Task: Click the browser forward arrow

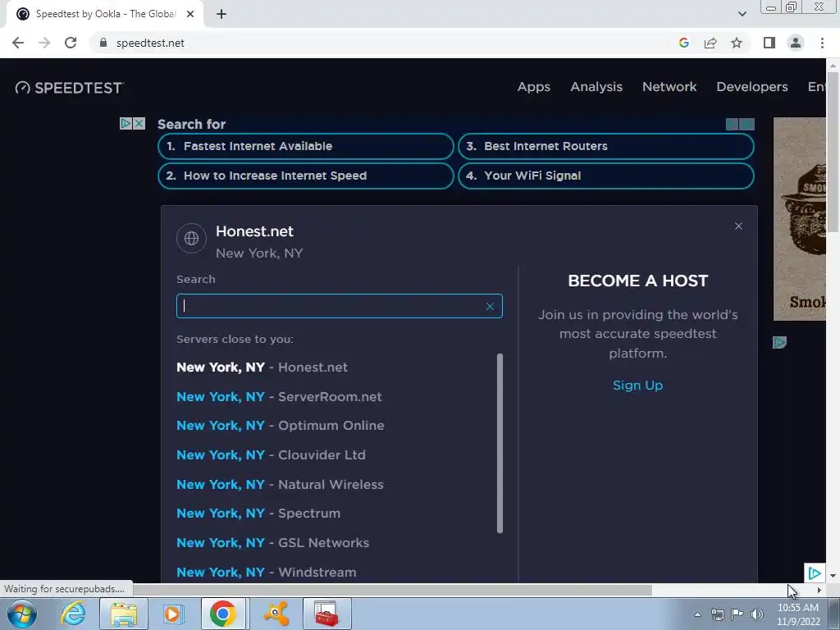Action: [x=44, y=43]
